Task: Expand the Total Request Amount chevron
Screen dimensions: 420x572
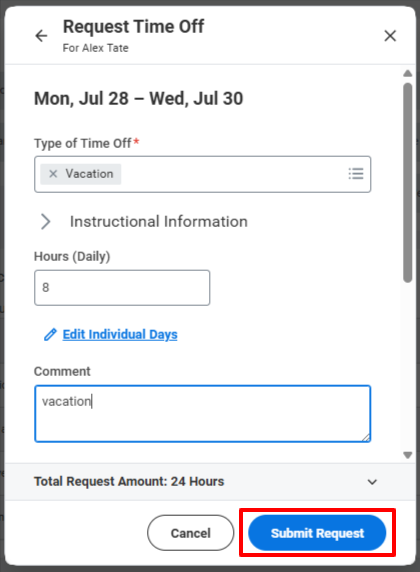Action: [372, 482]
